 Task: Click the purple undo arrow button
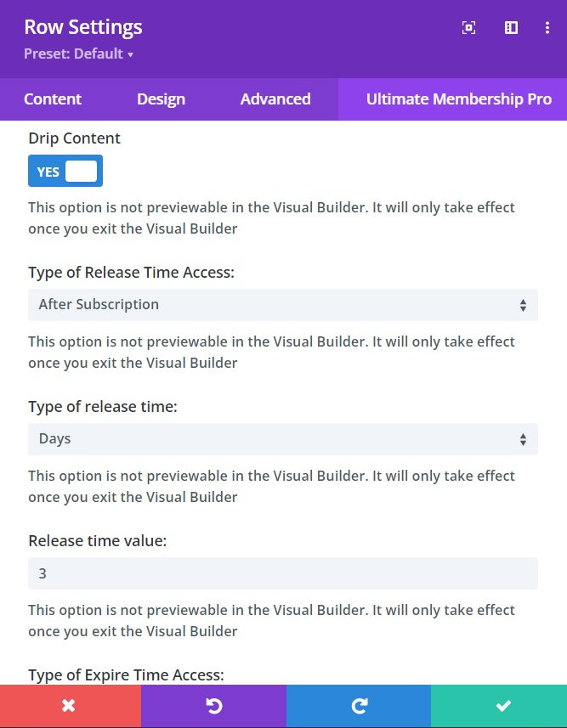point(214,706)
